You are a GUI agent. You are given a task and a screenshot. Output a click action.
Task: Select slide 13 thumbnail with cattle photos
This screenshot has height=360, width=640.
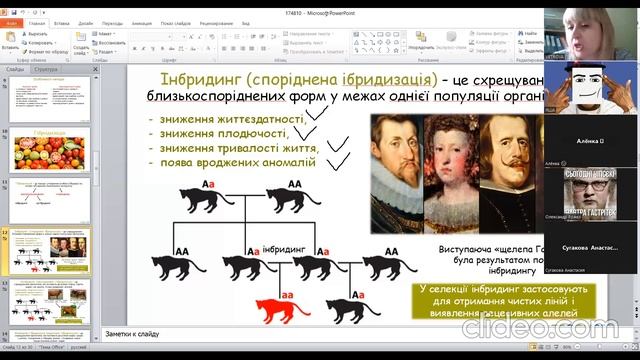(49, 302)
